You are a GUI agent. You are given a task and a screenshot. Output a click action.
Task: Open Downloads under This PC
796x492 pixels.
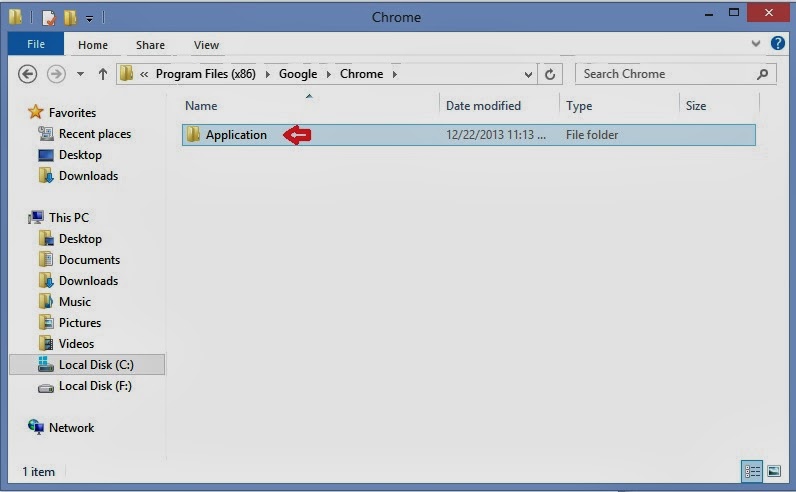[x=88, y=281]
